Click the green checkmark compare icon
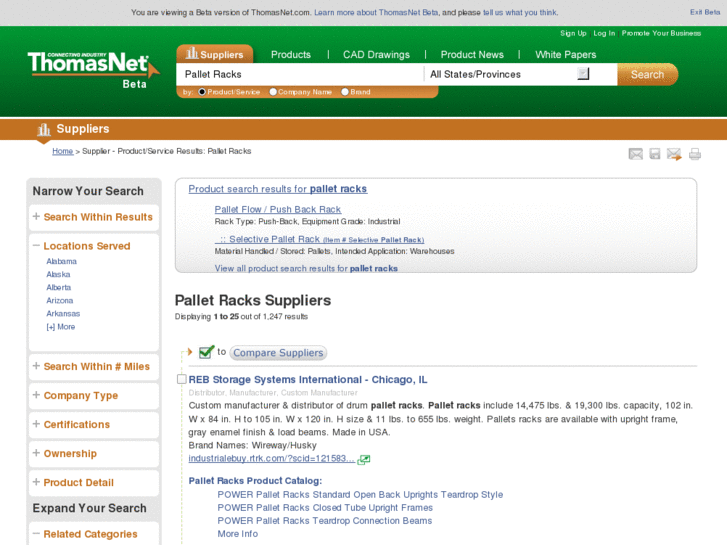The width and height of the screenshot is (727, 545). 206,352
